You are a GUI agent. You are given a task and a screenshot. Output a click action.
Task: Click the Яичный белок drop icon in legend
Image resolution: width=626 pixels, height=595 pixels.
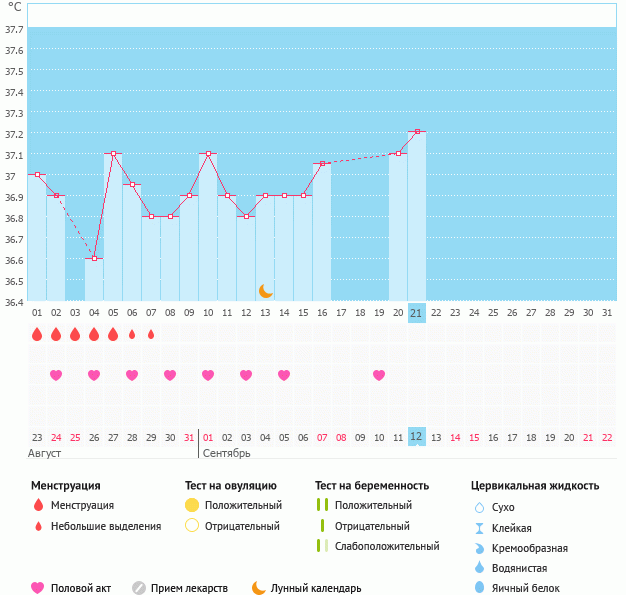click(x=479, y=588)
